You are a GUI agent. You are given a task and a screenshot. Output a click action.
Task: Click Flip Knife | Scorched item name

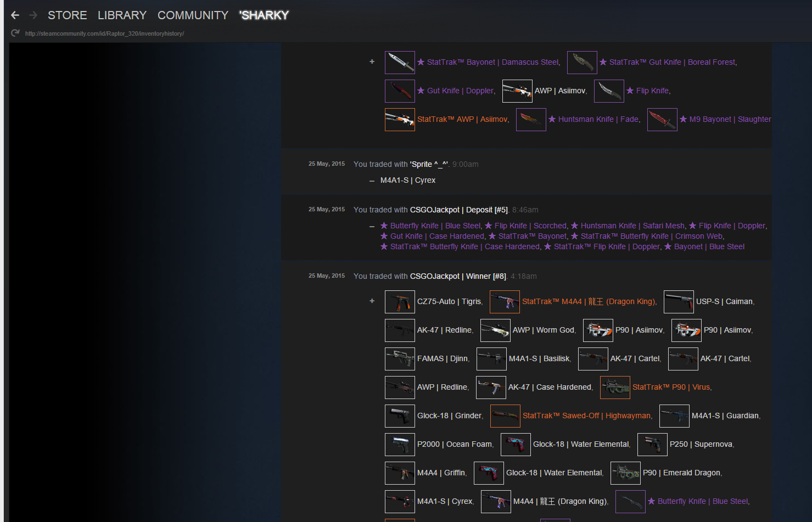526,226
